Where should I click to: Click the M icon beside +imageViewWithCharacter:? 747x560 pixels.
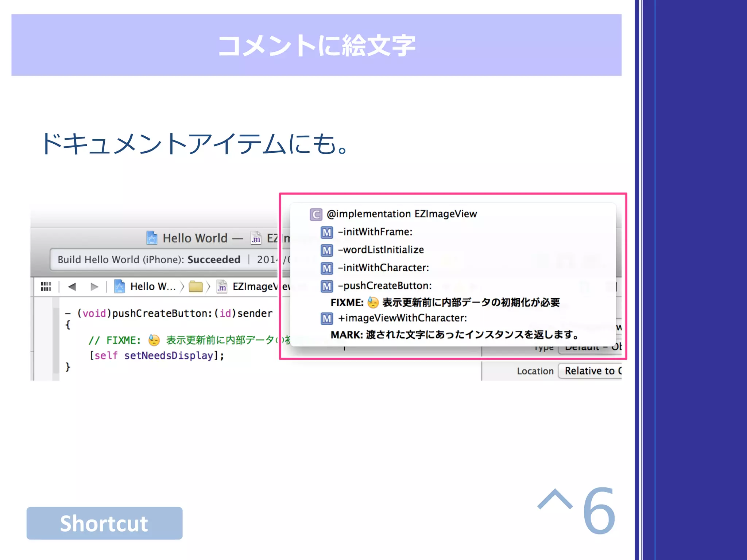tap(327, 319)
